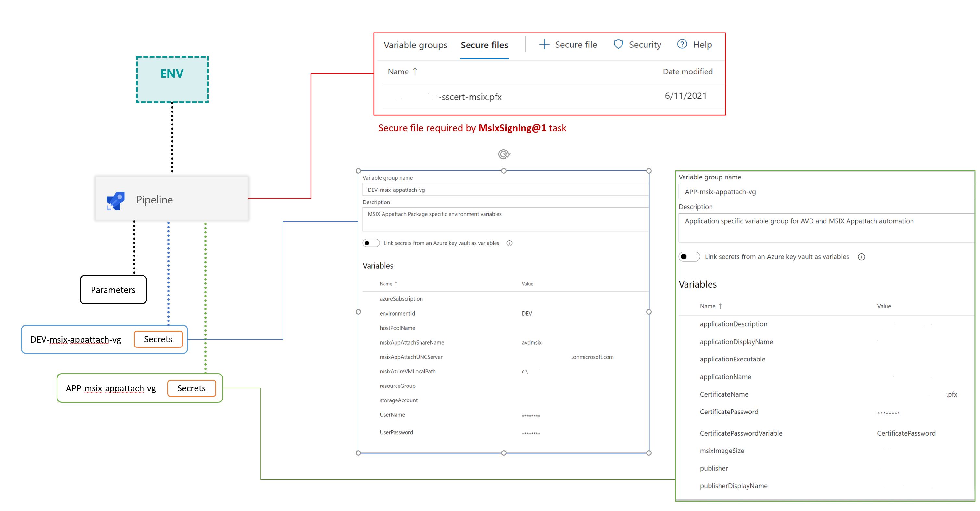Click the Secrets box in APP-msix-appattach-vg

coord(191,388)
